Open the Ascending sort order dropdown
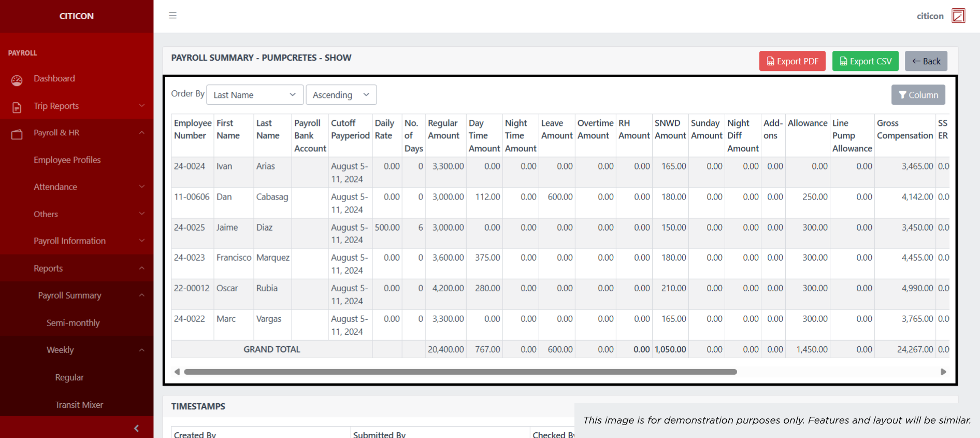980x438 pixels. [341, 95]
